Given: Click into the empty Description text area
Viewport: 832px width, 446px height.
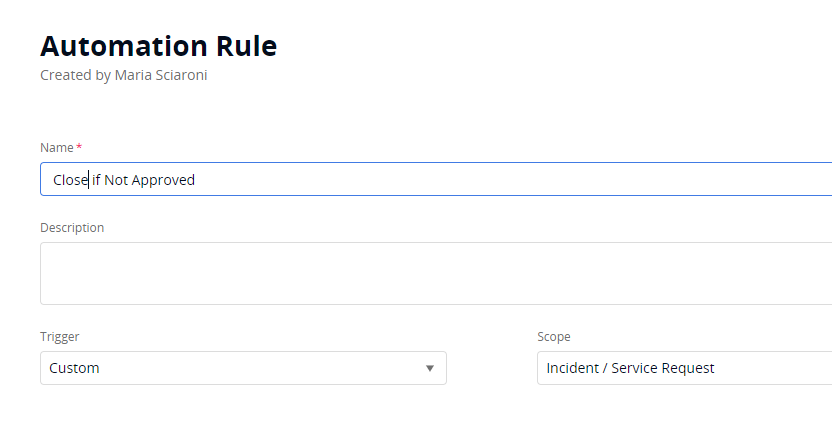Looking at the screenshot, I should (436, 273).
